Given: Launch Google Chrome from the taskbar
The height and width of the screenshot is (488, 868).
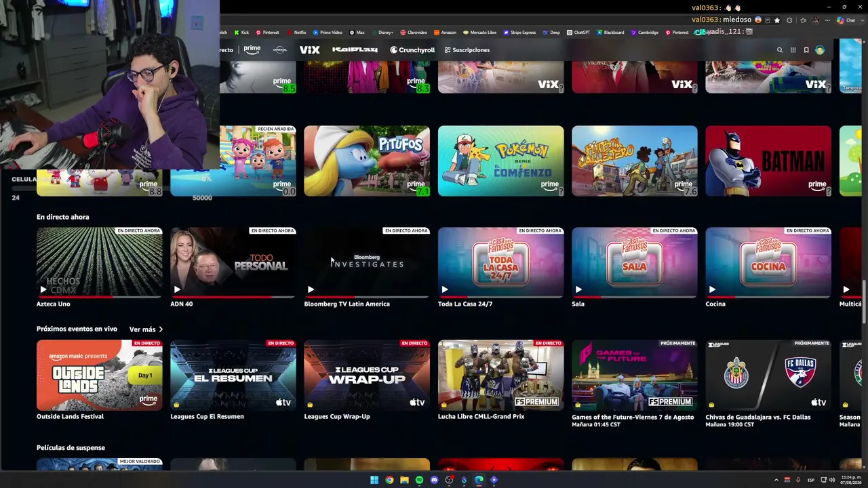Looking at the screenshot, I should coord(389,480).
